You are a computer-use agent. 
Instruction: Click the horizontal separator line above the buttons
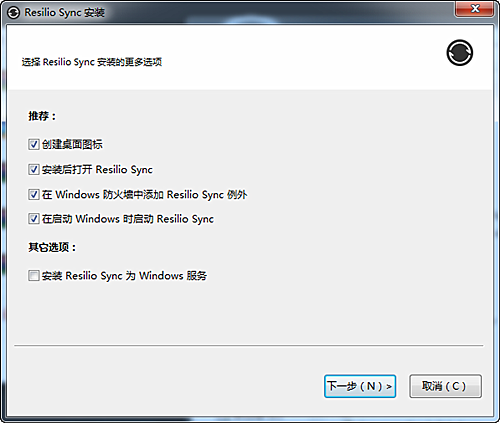(249, 346)
